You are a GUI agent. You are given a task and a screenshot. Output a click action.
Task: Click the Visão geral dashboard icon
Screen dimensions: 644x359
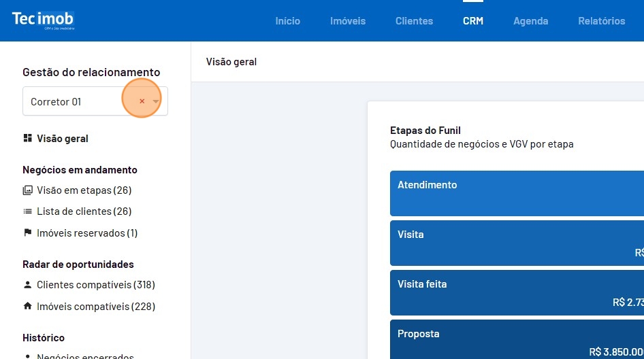pos(27,139)
